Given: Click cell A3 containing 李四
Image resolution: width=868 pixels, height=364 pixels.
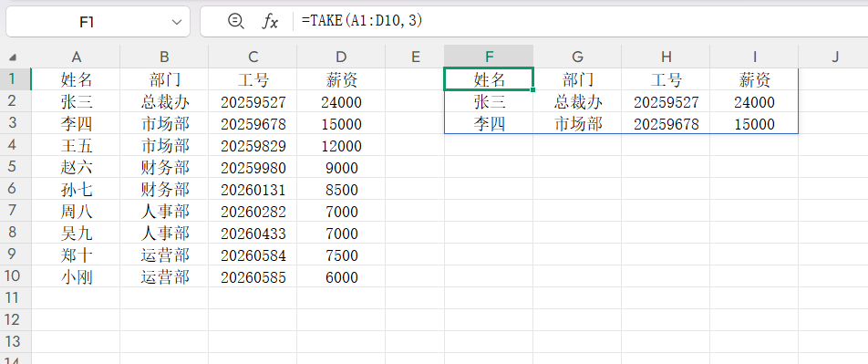Looking at the screenshot, I should [x=76, y=123].
